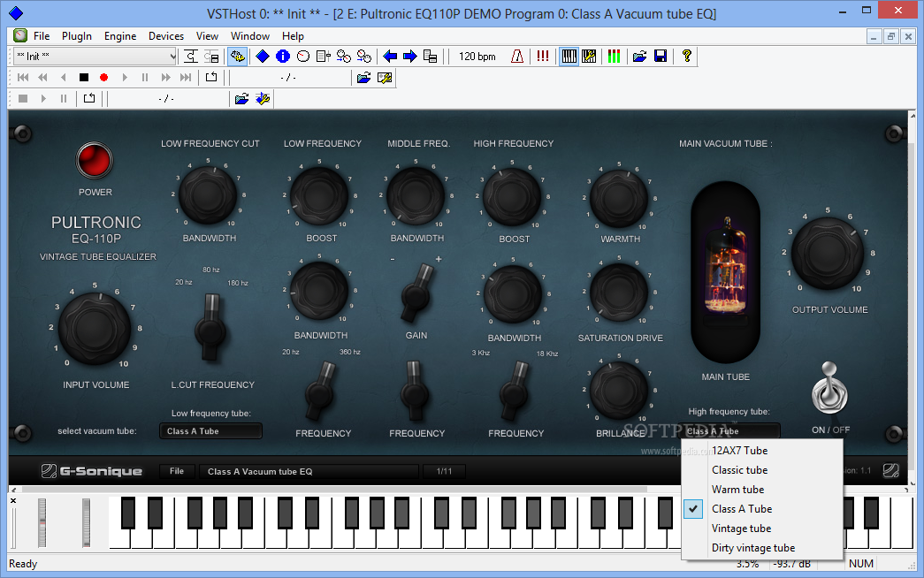
Task: Click the black stop square in player bar
Action: click(x=84, y=77)
